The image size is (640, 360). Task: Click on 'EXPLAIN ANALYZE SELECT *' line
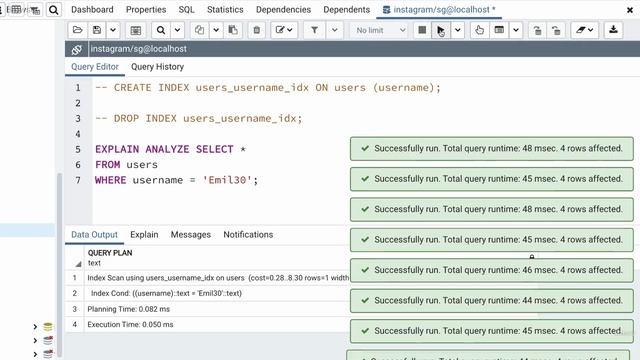171,149
